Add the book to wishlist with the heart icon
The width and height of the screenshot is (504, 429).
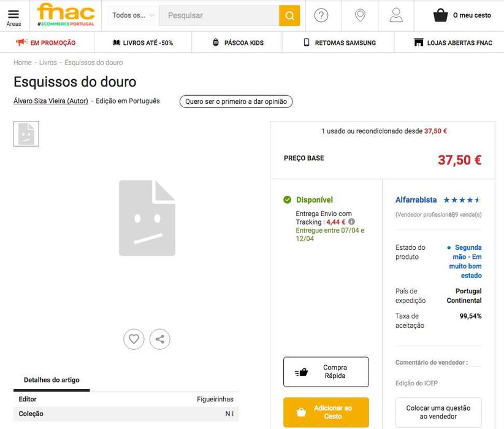[134, 339]
